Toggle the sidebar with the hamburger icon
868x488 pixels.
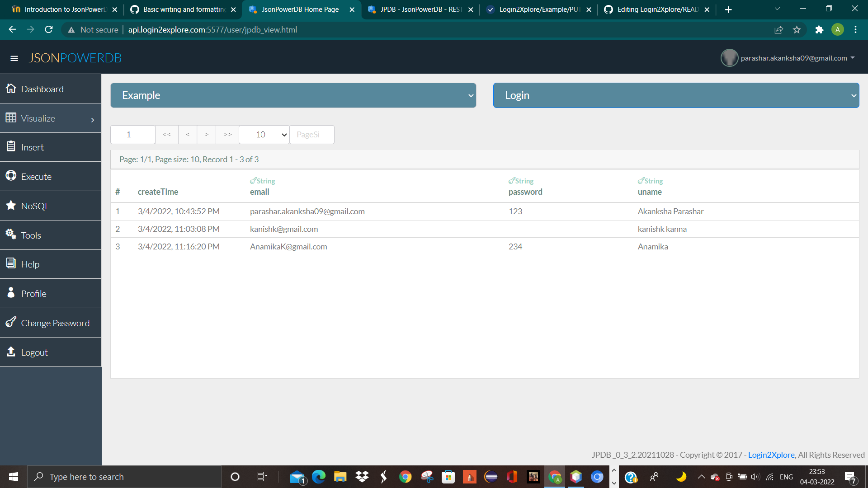point(14,58)
